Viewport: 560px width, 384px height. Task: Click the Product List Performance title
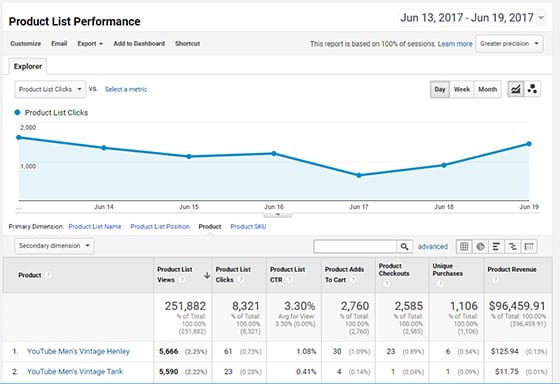tap(74, 21)
